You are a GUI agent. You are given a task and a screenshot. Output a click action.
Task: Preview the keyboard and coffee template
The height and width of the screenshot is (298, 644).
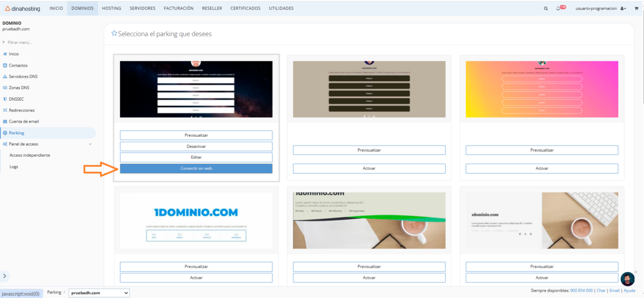pyautogui.click(x=542, y=267)
